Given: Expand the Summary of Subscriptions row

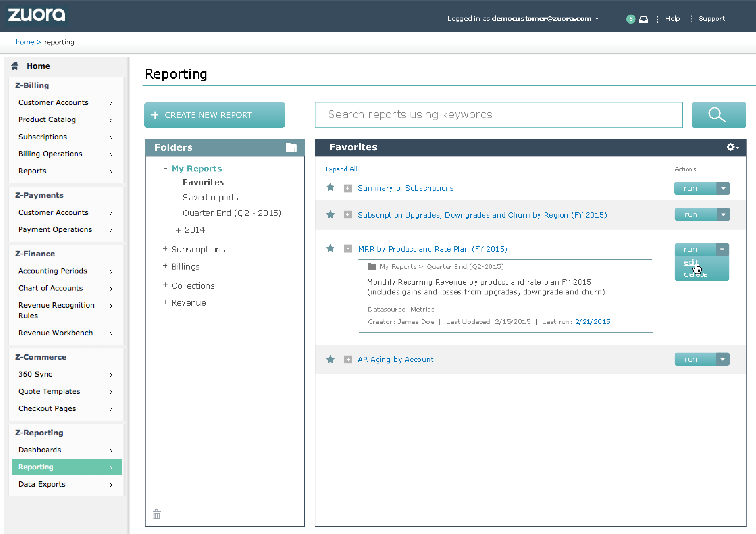Looking at the screenshot, I should (348, 188).
